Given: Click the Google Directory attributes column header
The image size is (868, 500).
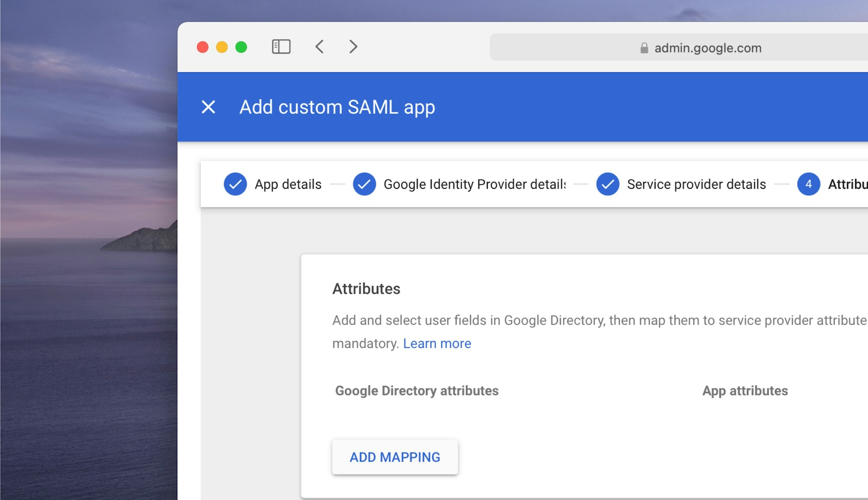Looking at the screenshot, I should [417, 390].
